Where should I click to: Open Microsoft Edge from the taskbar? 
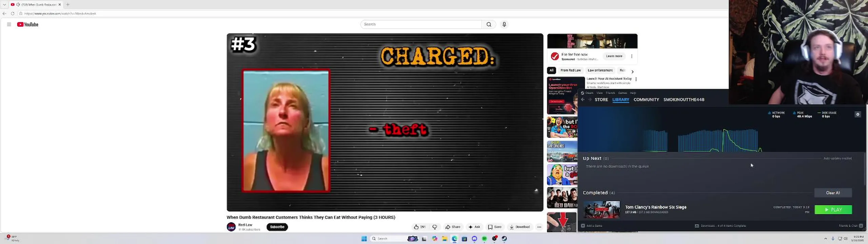(x=454, y=239)
